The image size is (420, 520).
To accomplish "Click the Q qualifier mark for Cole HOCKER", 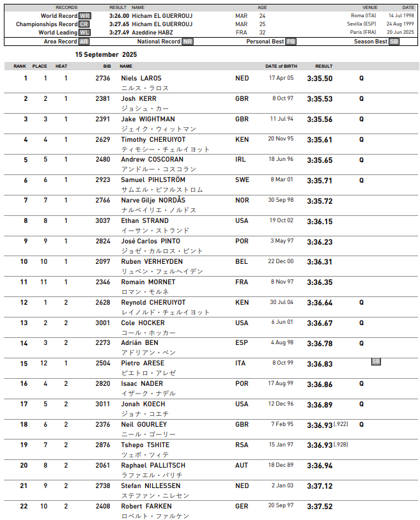I will (x=361, y=323).
